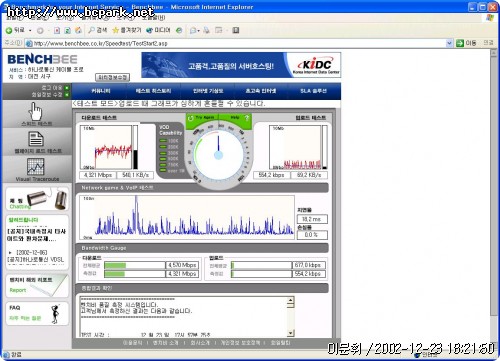Open the Mail toolbar icon
500x361 pixels.
[x=193, y=31]
